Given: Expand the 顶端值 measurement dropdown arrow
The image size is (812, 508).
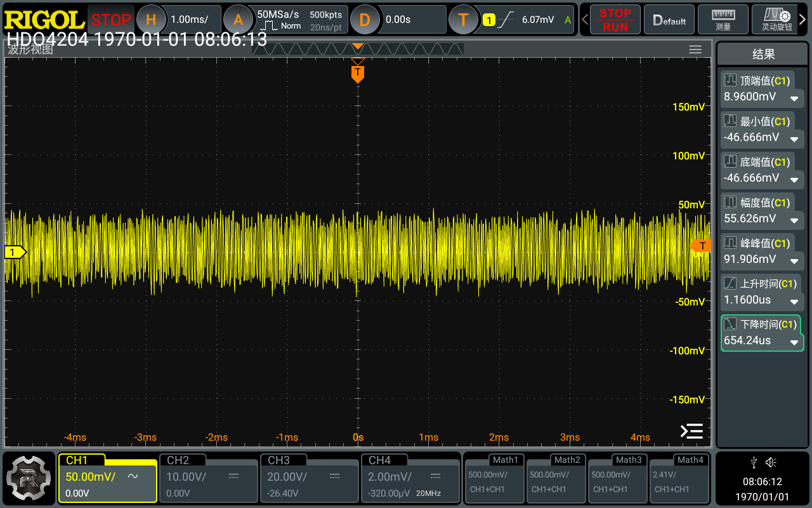Looking at the screenshot, I should tap(794, 98).
